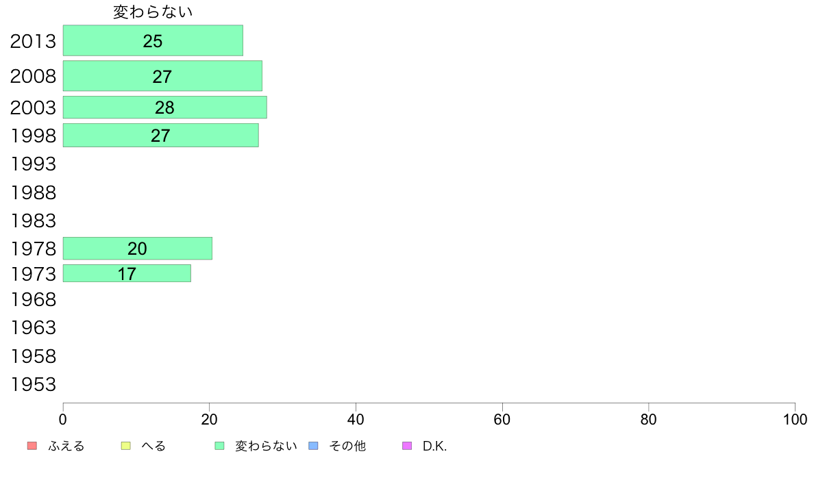Select the 1998 bar showing 27
Viewport: 814px width, 504px height.
161,136
